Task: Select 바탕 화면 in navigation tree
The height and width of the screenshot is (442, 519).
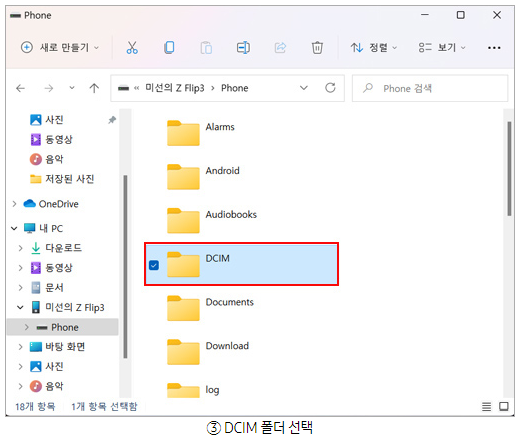Action: click(57, 347)
